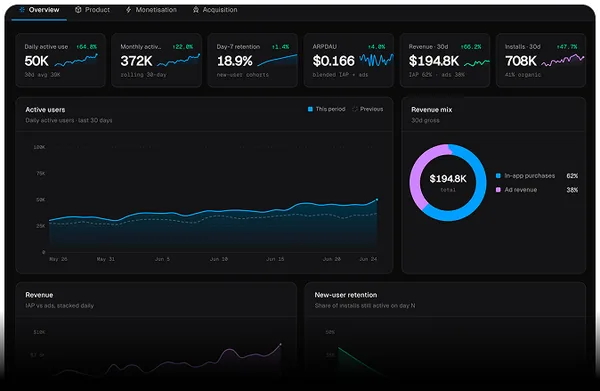Click the +64.8% change on Daily active users
This screenshot has width=600, height=391.
(x=86, y=47)
